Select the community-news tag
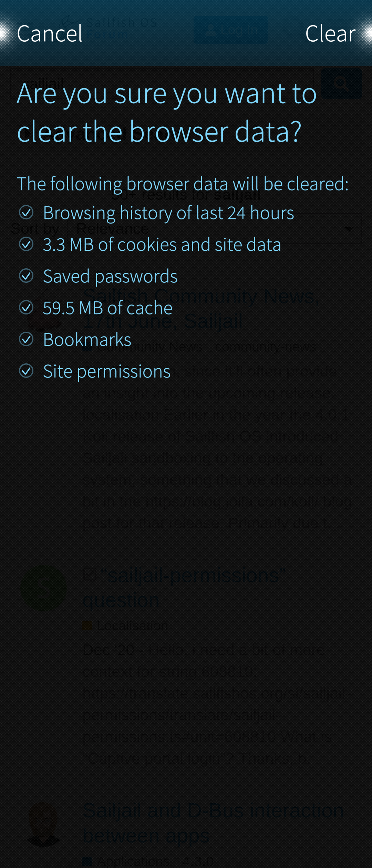The height and width of the screenshot is (868, 372). (265, 347)
